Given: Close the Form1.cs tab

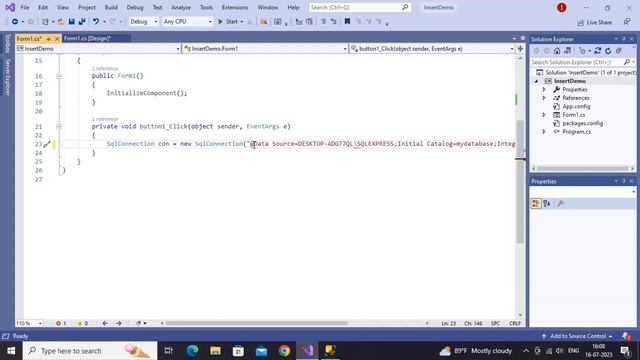Looking at the screenshot, I should click(57, 39).
